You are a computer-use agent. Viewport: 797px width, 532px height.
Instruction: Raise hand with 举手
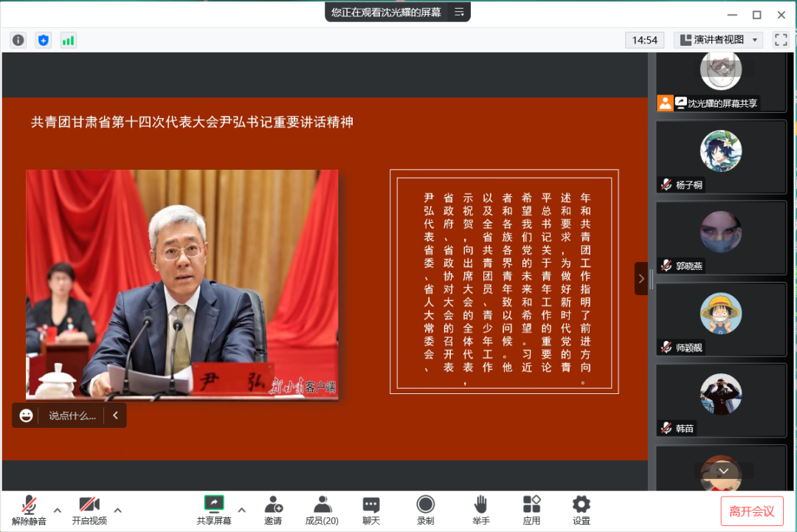[480, 510]
